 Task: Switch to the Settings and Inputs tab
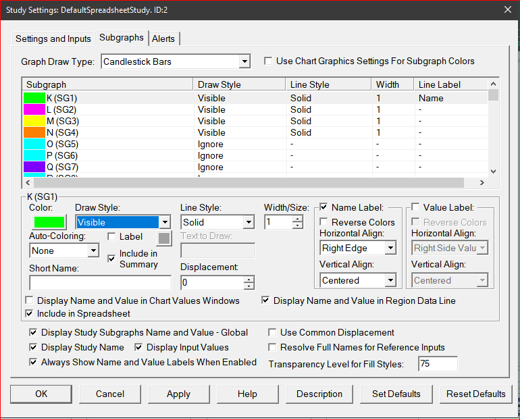[x=53, y=38]
